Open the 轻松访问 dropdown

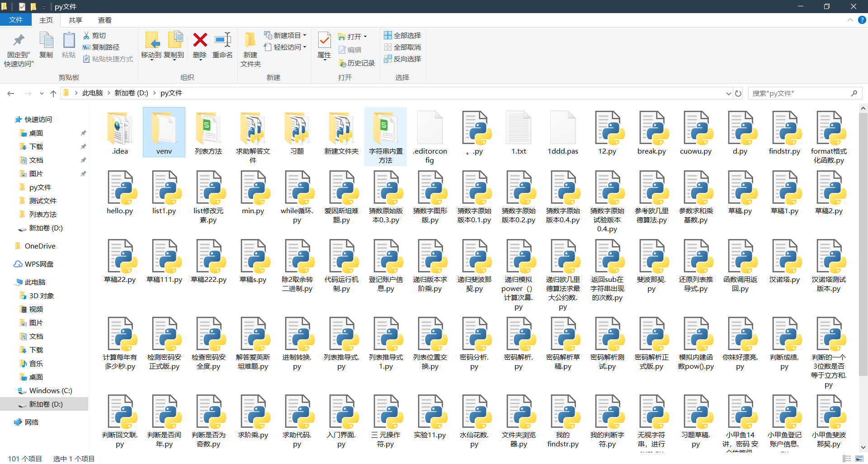(285, 47)
